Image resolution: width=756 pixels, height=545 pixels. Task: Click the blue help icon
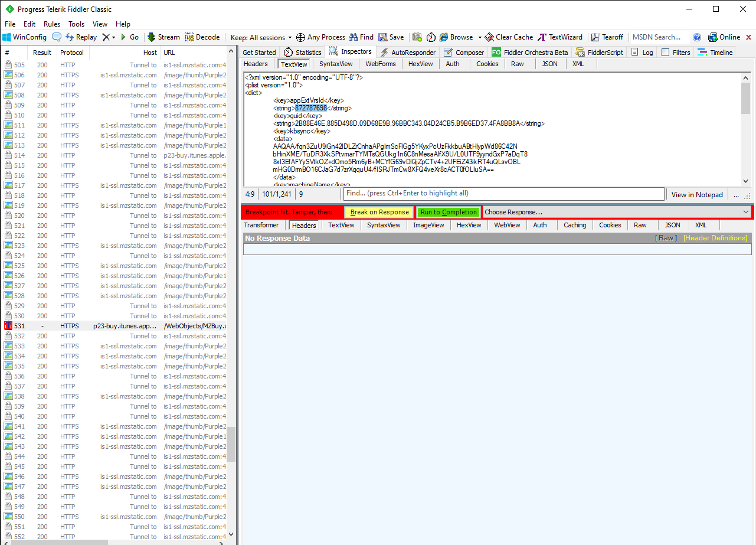pos(697,37)
